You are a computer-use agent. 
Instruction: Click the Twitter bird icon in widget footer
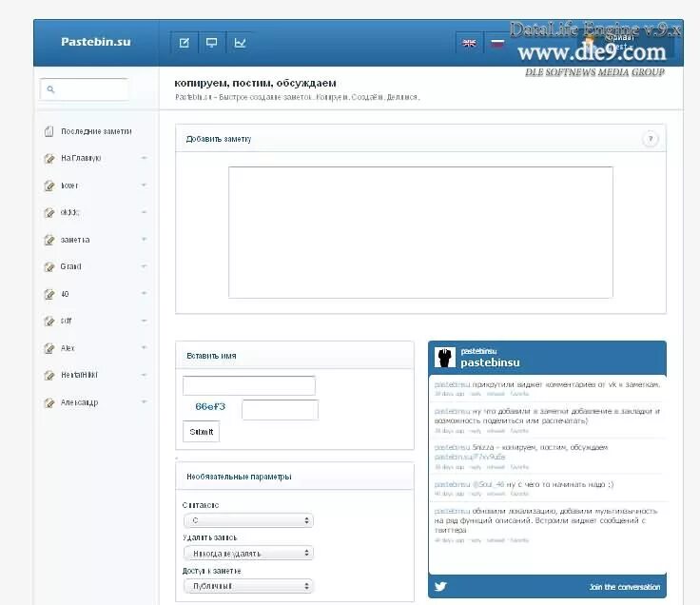[x=440, y=586]
